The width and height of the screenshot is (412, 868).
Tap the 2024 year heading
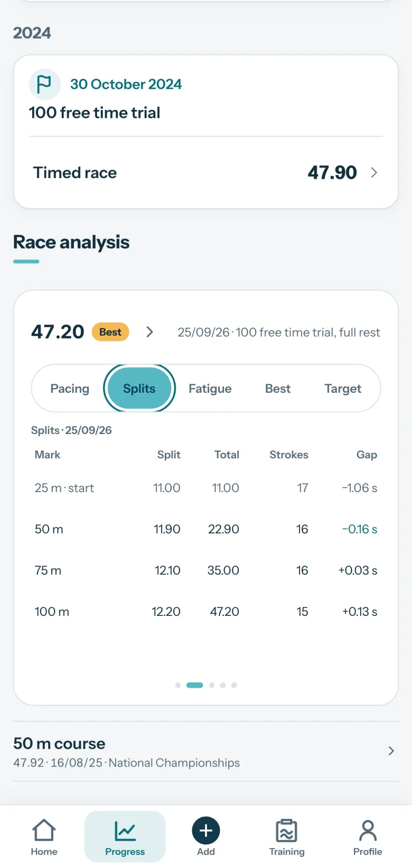click(32, 33)
